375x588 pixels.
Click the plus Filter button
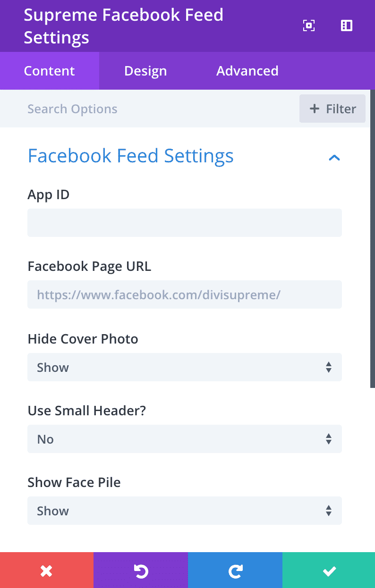332,109
